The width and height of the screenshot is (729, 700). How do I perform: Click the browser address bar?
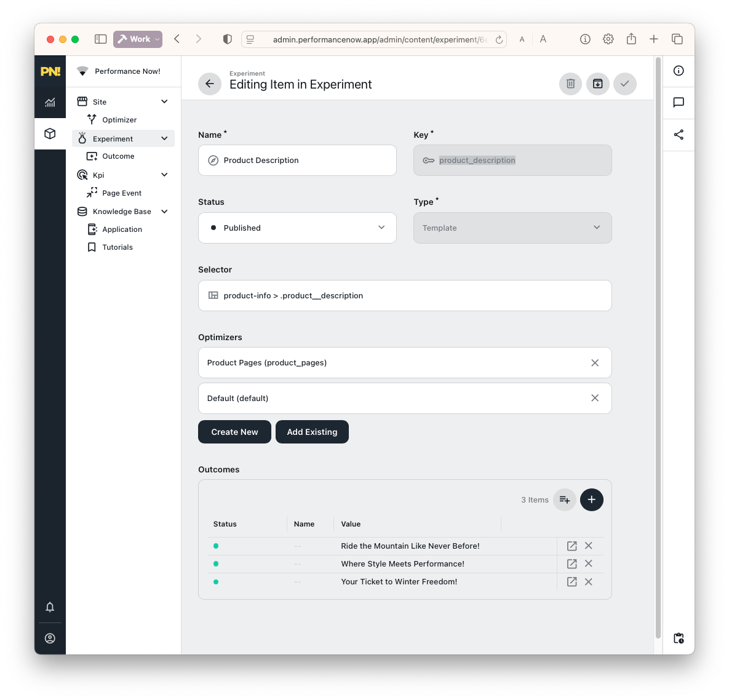pyautogui.click(x=374, y=39)
